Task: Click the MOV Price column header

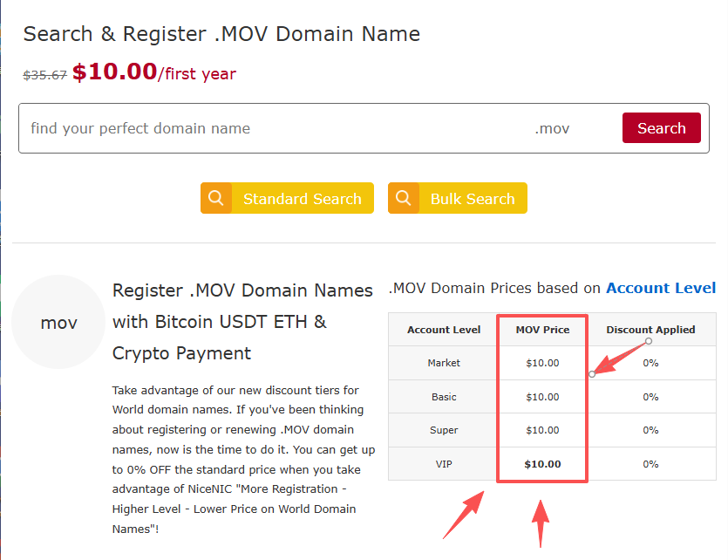Action: click(x=541, y=330)
